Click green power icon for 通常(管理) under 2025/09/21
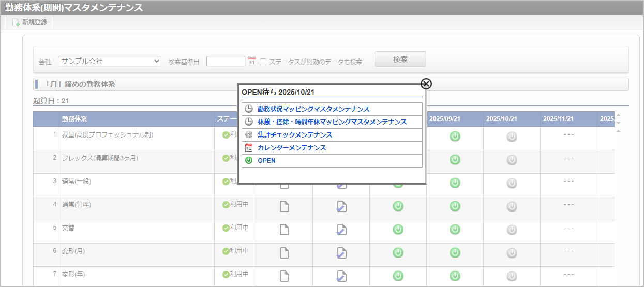The width and height of the screenshot is (644, 287). (455, 206)
